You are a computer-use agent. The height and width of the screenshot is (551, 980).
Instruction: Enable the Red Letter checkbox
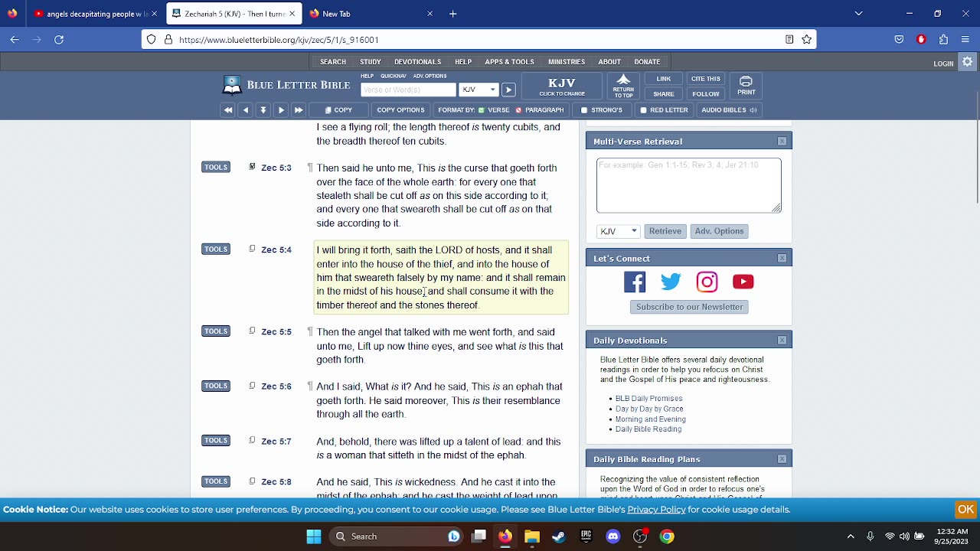643,110
